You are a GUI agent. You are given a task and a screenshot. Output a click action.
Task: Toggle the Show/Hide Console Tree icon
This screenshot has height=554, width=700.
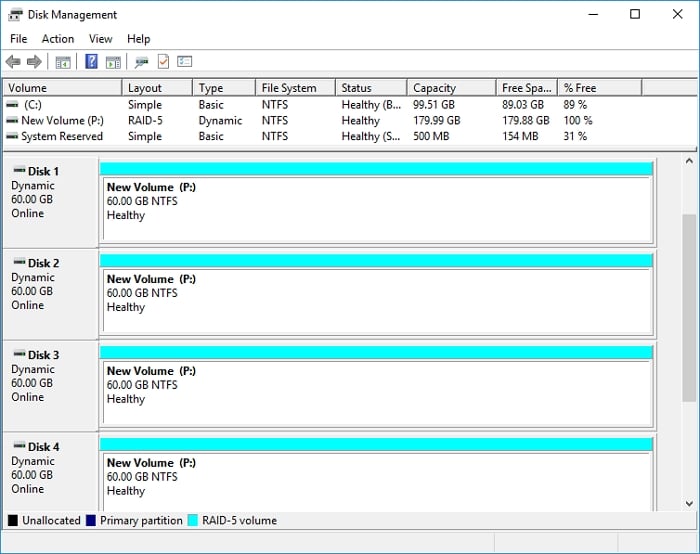coord(63,62)
